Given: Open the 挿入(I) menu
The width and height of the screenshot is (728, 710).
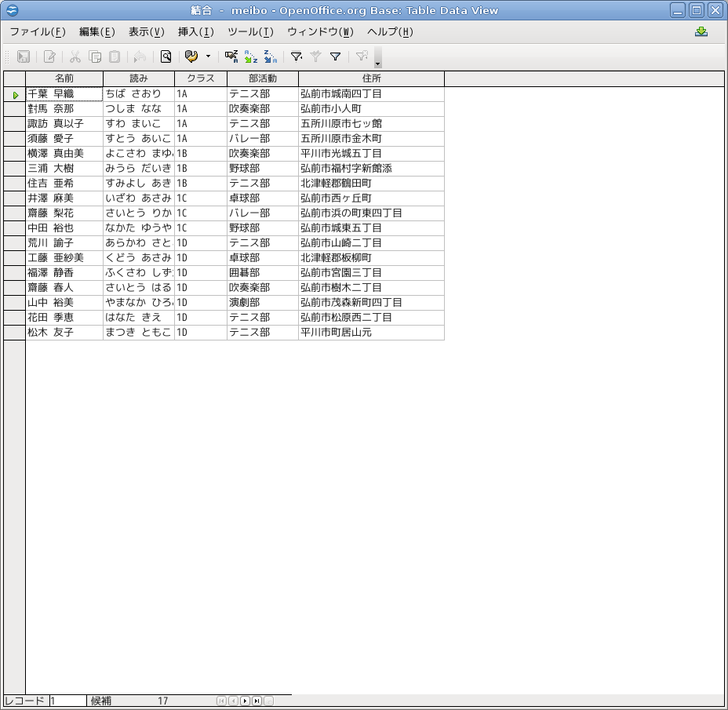Looking at the screenshot, I should click(196, 31).
